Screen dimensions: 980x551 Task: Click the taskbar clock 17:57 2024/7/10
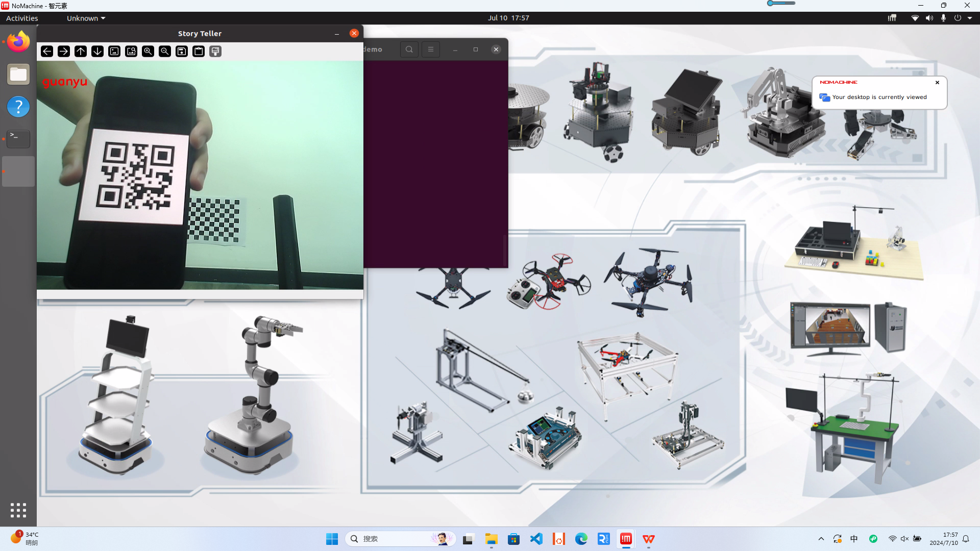tap(944, 539)
